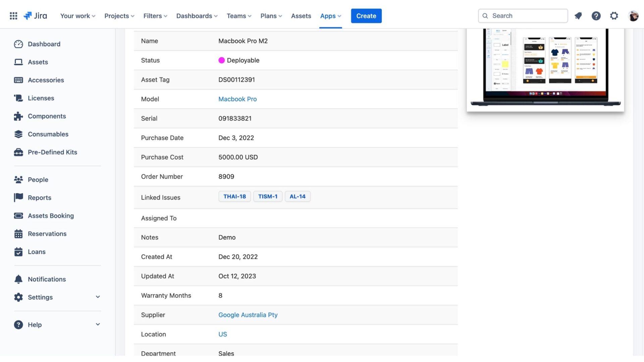Click the Help question mark icon in sidebar
This screenshot has height=362, width=644.
(18, 325)
